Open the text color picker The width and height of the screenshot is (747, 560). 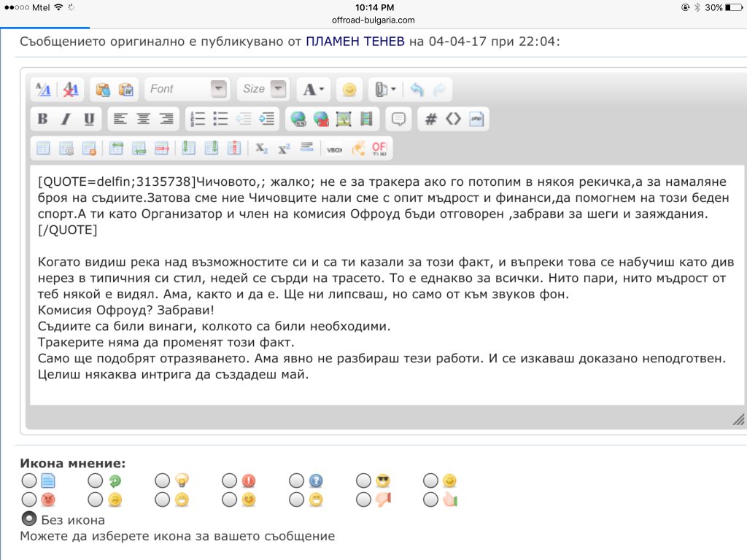(315, 89)
